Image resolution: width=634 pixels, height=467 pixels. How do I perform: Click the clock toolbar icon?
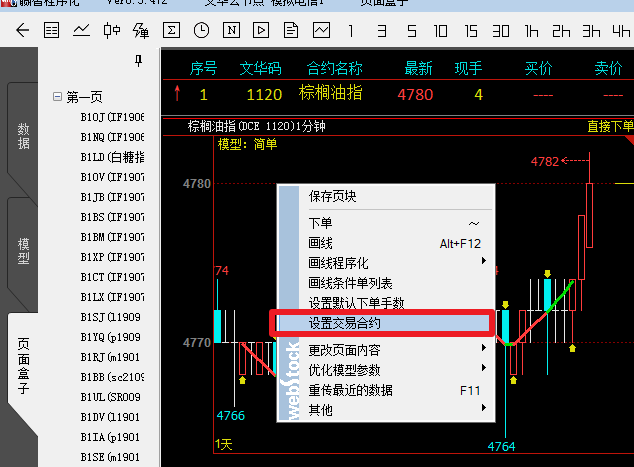pos(201,31)
